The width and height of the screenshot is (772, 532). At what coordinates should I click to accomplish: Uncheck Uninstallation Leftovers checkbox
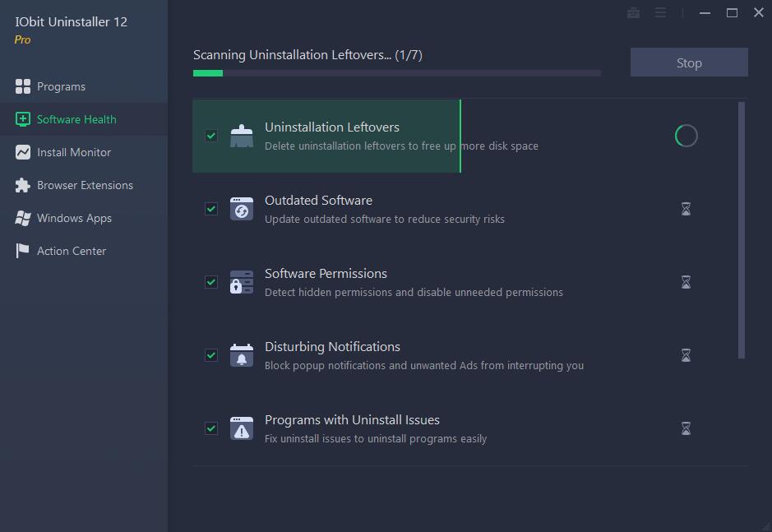coord(211,136)
